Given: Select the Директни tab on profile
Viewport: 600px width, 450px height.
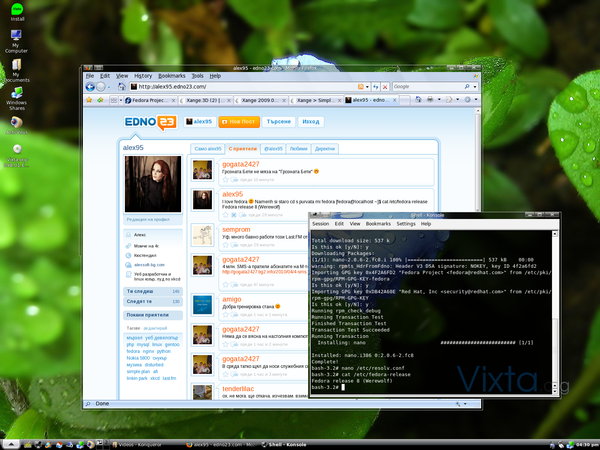Looking at the screenshot, I should pyautogui.click(x=325, y=149).
